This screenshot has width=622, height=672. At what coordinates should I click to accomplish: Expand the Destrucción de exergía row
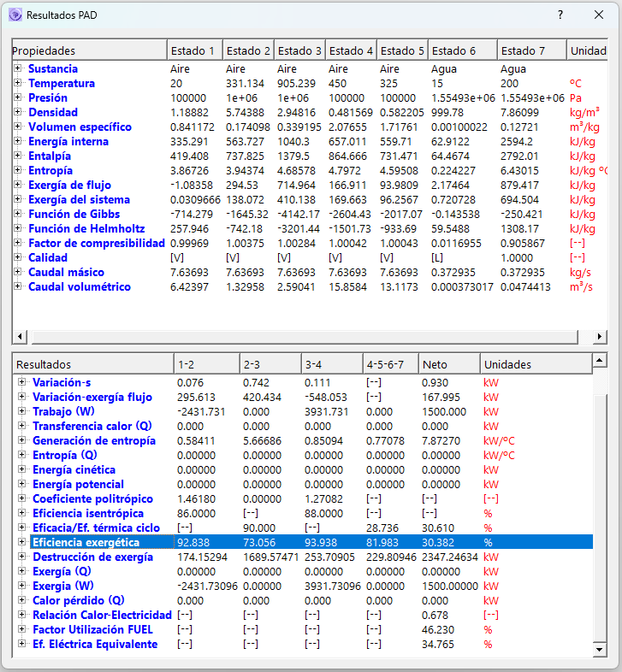point(22,557)
